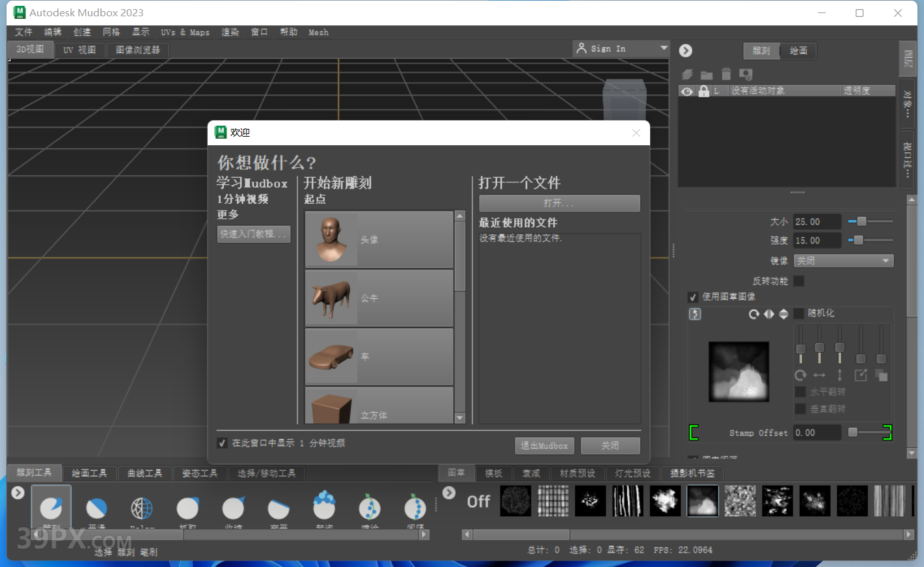Select the 雕刻 sculpt brush icon
Screen dimensions: 924x567
51,507
